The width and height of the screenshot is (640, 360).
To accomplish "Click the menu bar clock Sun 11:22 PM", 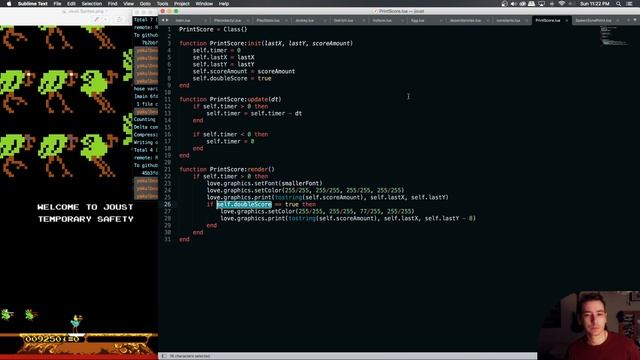I will (x=595, y=4).
